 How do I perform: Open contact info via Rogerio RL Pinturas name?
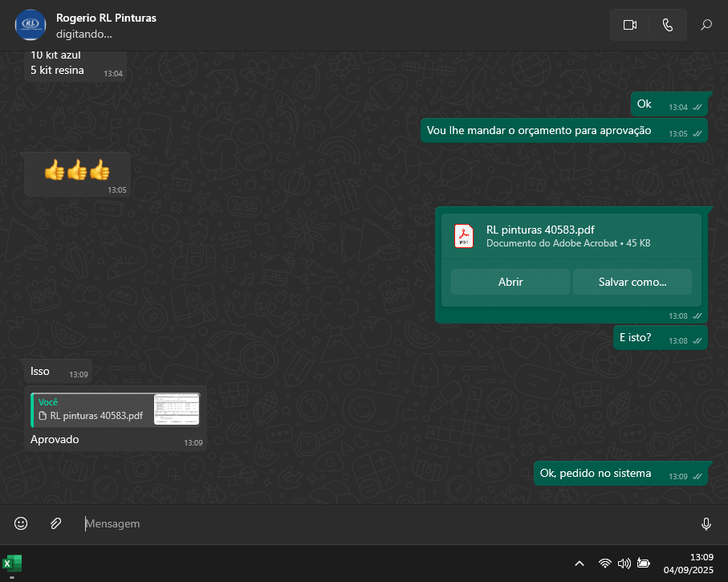click(x=106, y=18)
